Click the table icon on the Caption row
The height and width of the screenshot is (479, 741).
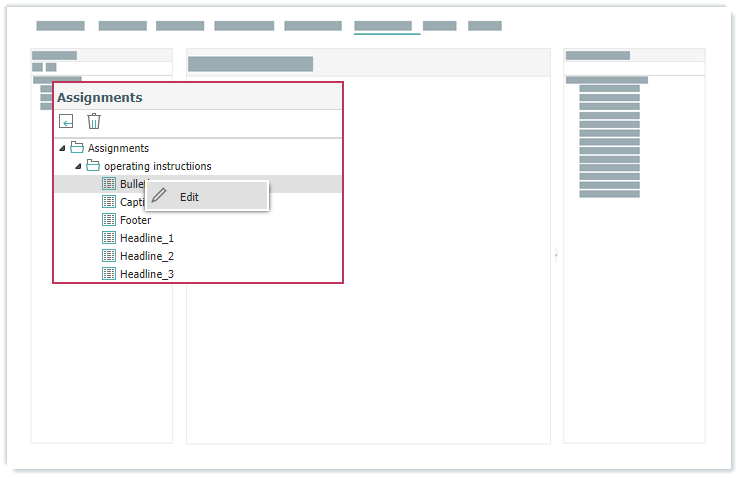tap(110, 202)
